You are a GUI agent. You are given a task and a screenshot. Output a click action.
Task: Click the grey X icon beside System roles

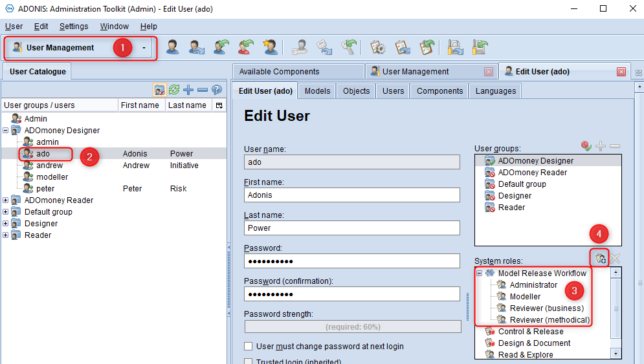615,258
